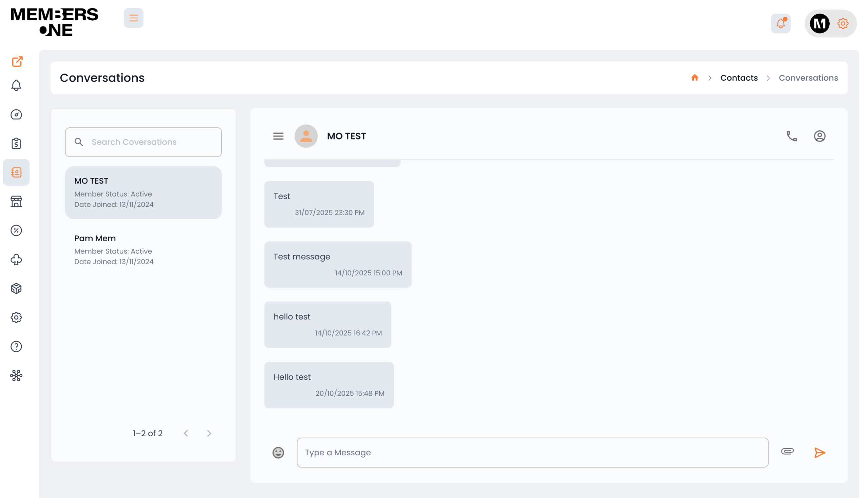Go to previous page of conversations
868x498 pixels.
(x=186, y=433)
